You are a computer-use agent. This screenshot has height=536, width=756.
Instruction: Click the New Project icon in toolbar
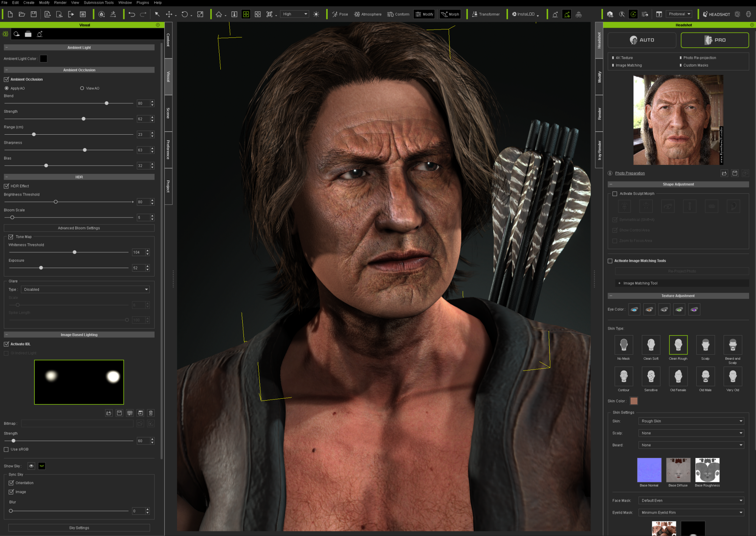tap(10, 14)
